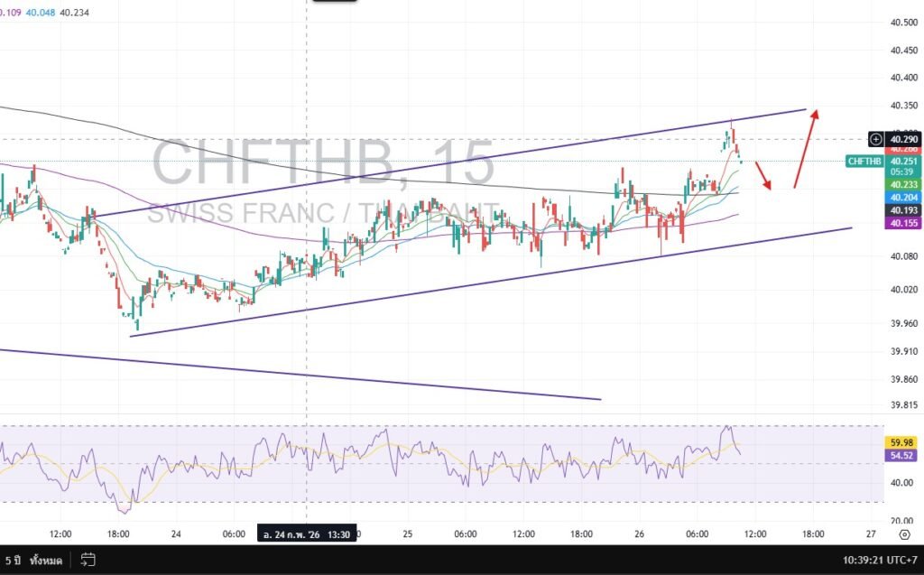Open the go-to-date calendar icon
Image resolution: width=924 pixels, height=575 pixels.
tap(88, 560)
